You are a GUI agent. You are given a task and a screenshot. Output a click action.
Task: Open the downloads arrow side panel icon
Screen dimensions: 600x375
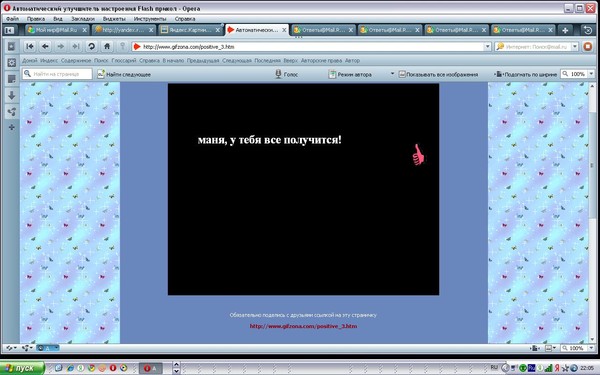coord(11,95)
